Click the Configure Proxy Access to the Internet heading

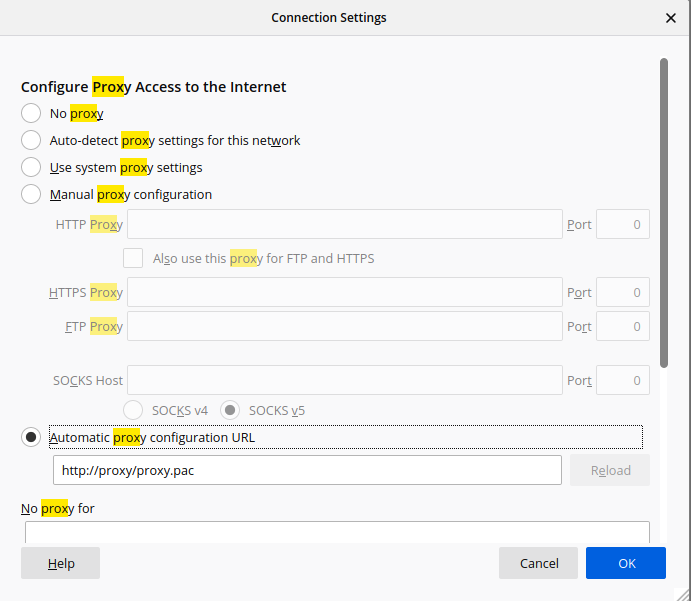(x=153, y=87)
